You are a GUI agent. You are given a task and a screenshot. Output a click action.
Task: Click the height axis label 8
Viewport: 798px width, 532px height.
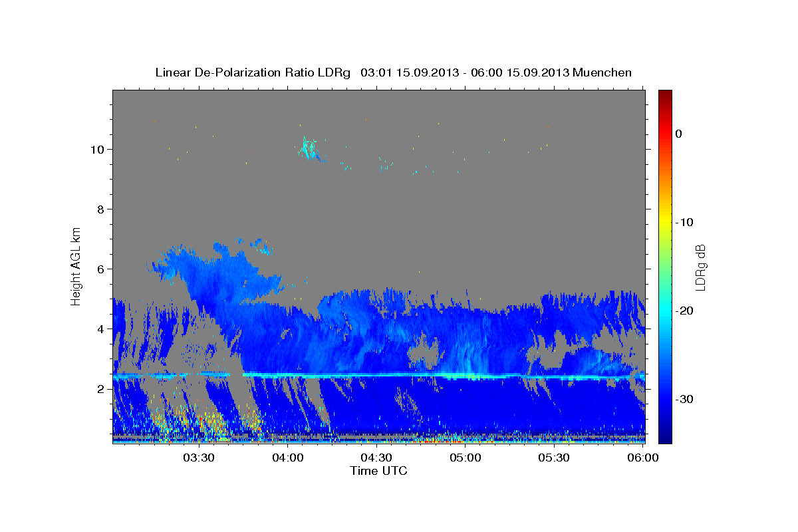point(102,209)
